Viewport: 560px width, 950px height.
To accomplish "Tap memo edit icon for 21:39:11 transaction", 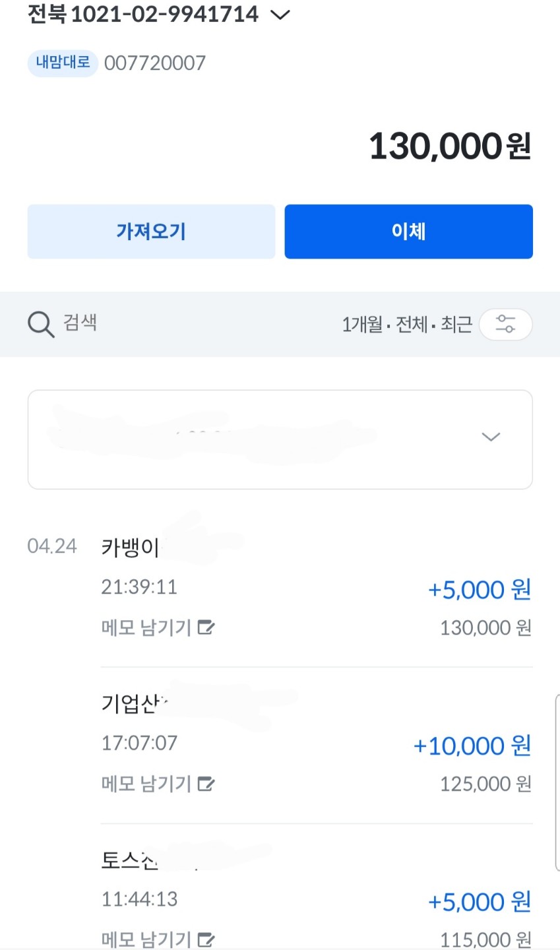I will [x=206, y=627].
